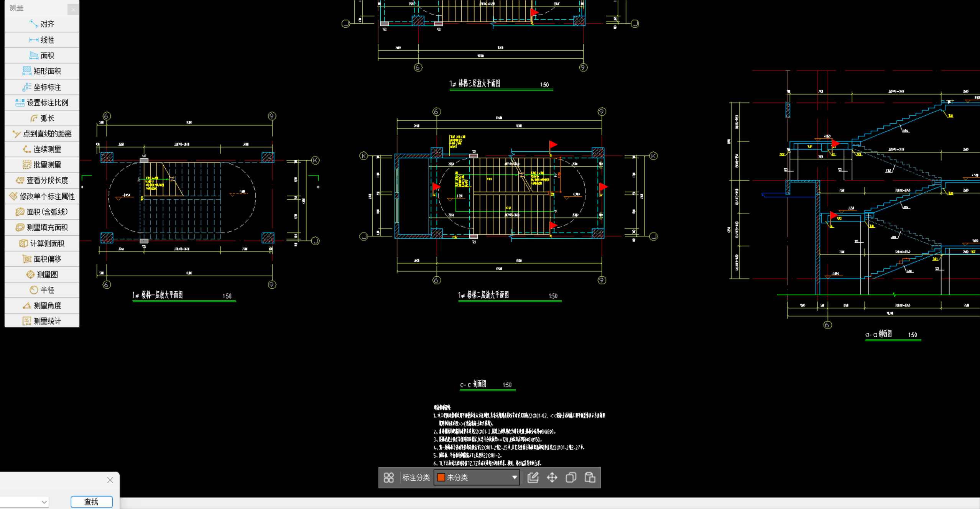Close the 测量 panel
The image size is (980, 509).
[73, 10]
